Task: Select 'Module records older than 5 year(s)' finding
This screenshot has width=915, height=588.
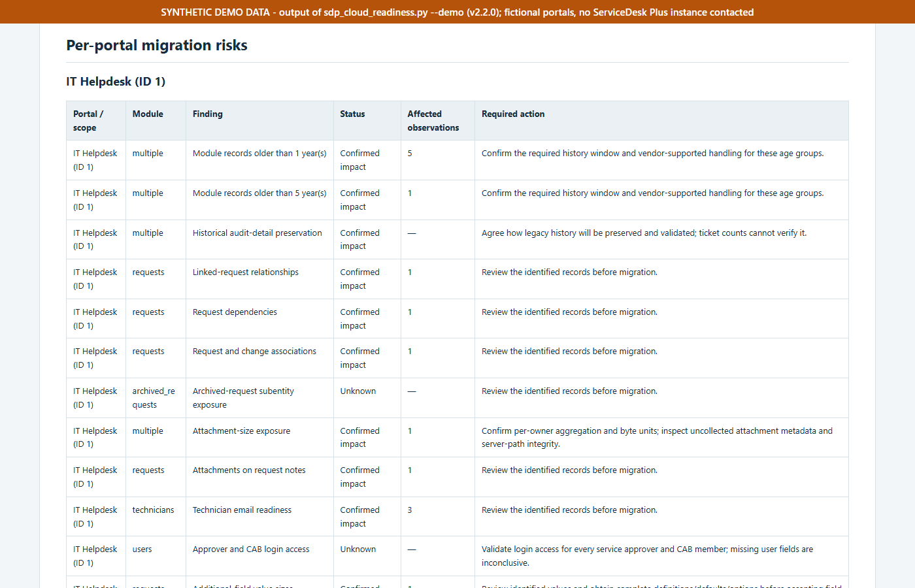Action: [x=259, y=193]
